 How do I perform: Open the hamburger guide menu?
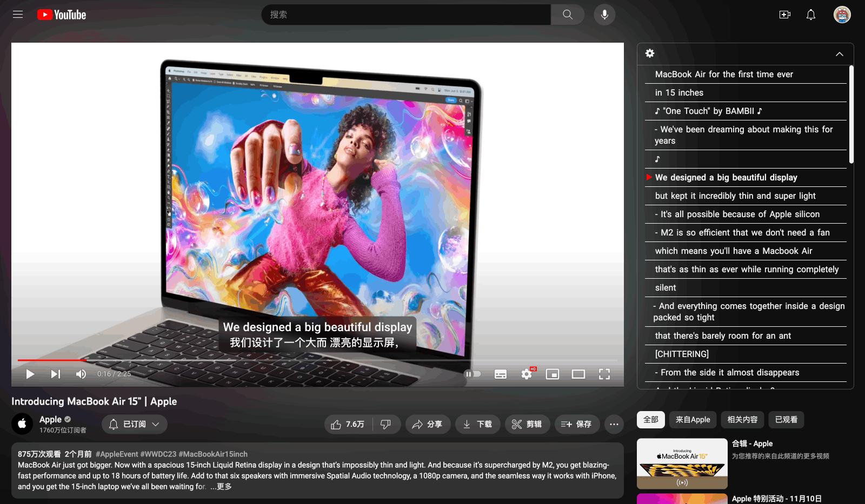18,15
